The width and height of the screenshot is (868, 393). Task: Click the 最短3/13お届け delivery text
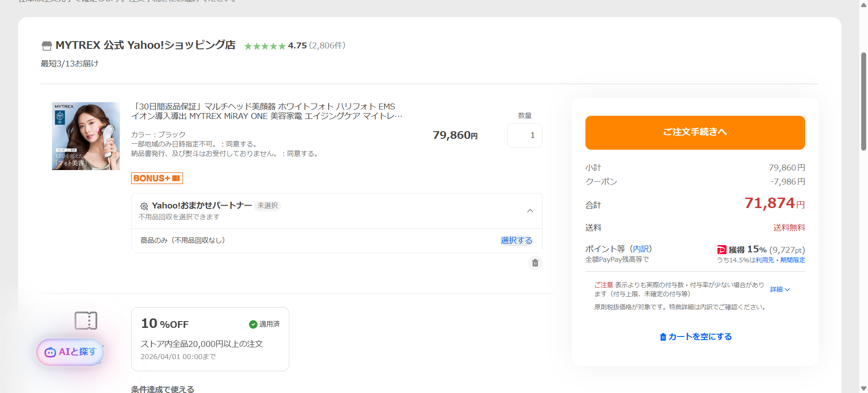click(x=70, y=64)
